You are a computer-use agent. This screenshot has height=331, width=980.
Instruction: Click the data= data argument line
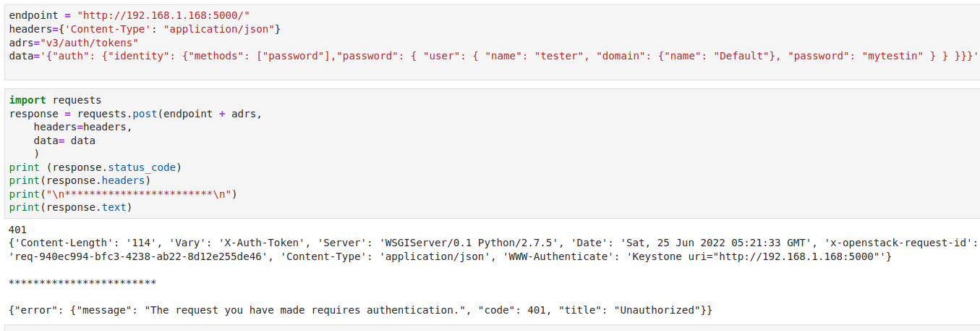coord(64,141)
